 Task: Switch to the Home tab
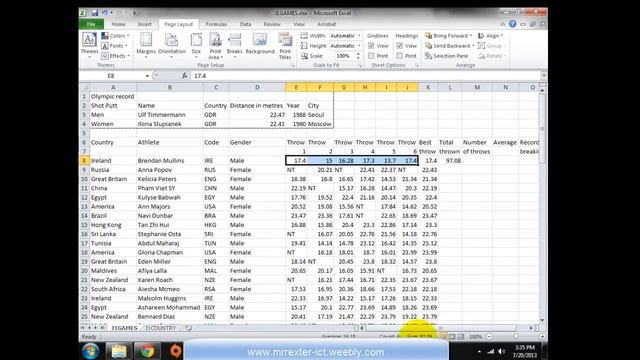click(x=118, y=24)
